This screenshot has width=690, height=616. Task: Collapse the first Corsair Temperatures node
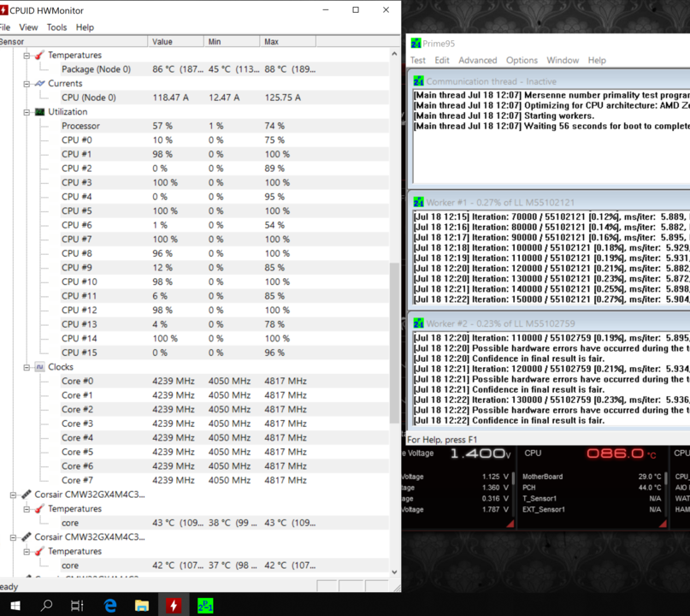point(27,509)
